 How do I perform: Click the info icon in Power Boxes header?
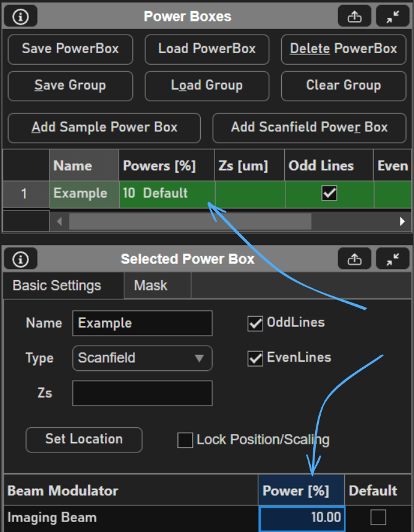tap(20, 17)
